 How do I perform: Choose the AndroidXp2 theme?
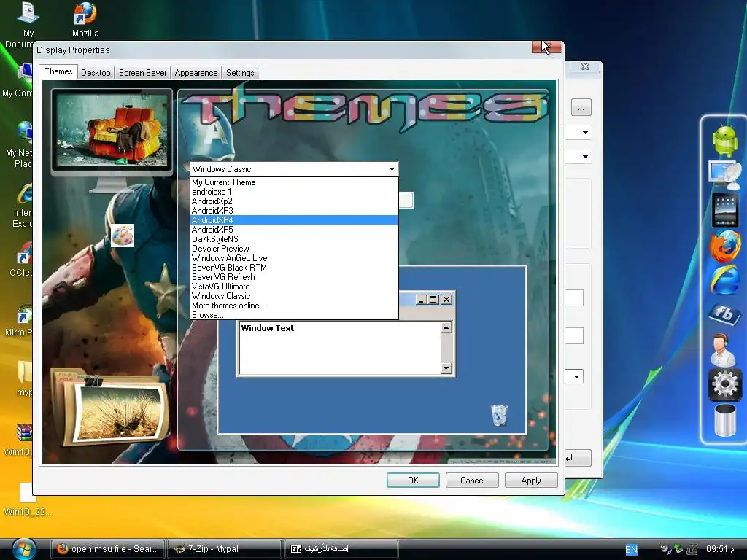(295, 201)
